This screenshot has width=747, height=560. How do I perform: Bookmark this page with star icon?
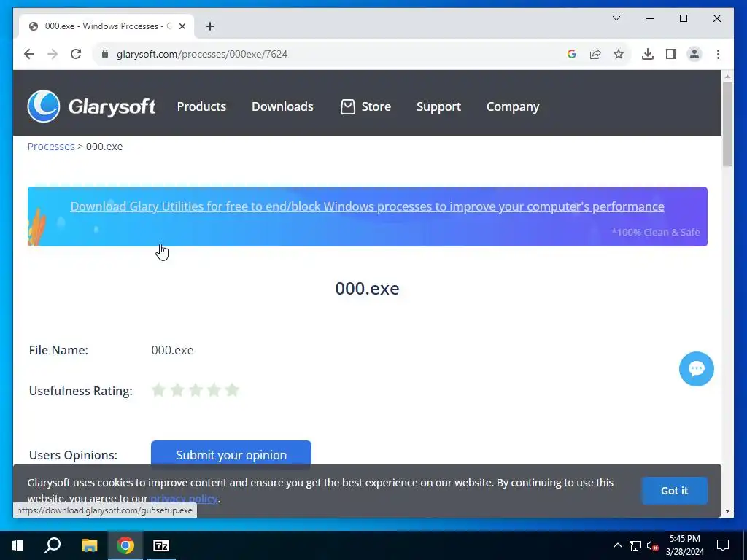point(619,54)
